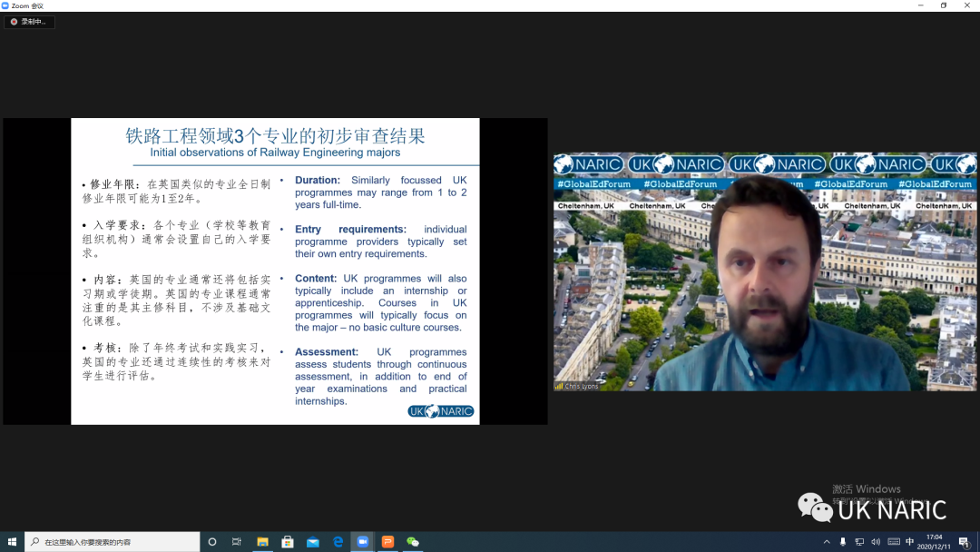Screen dimensions: 980x552
Task: Open Zoom from the taskbar
Action: pyautogui.click(x=363, y=541)
